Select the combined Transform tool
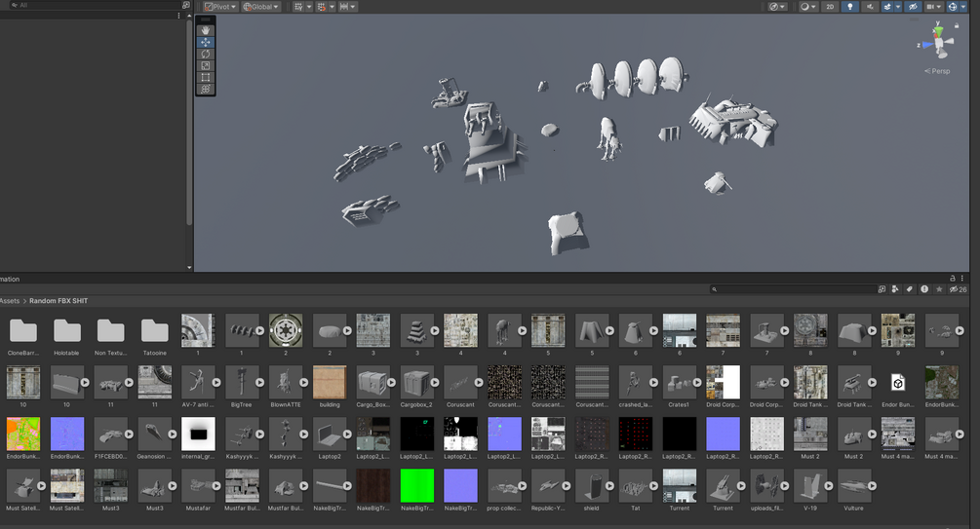Image resolution: width=980 pixels, height=529 pixels. tap(205, 90)
